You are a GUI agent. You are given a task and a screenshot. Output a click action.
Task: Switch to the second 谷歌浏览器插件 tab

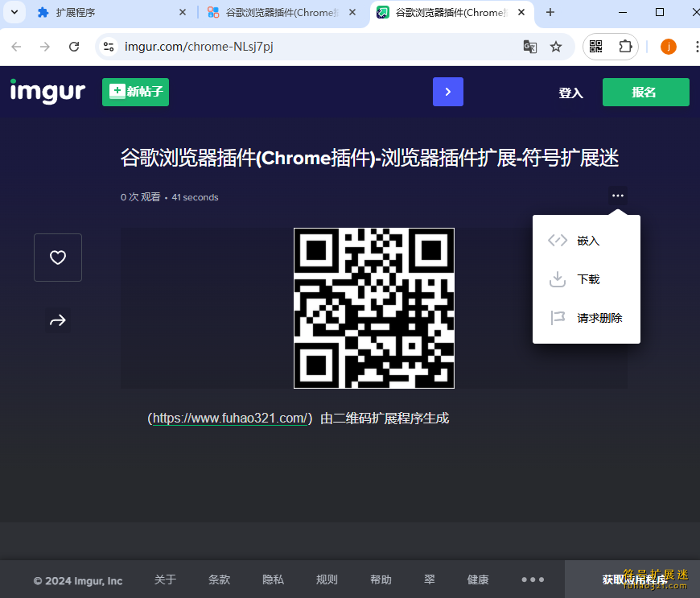click(x=282, y=13)
